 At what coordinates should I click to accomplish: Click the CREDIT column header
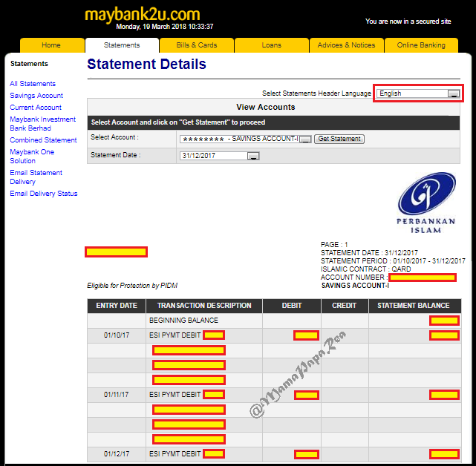(x=345, y=306)
